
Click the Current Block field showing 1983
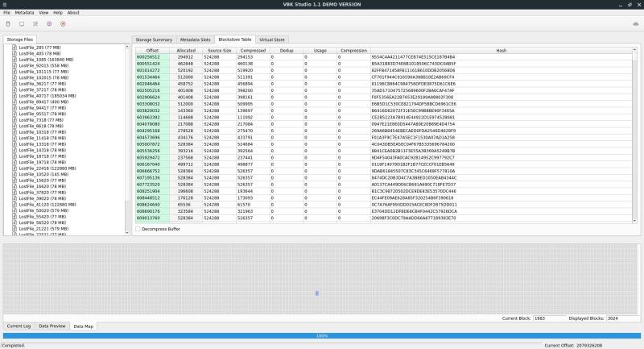550,318
